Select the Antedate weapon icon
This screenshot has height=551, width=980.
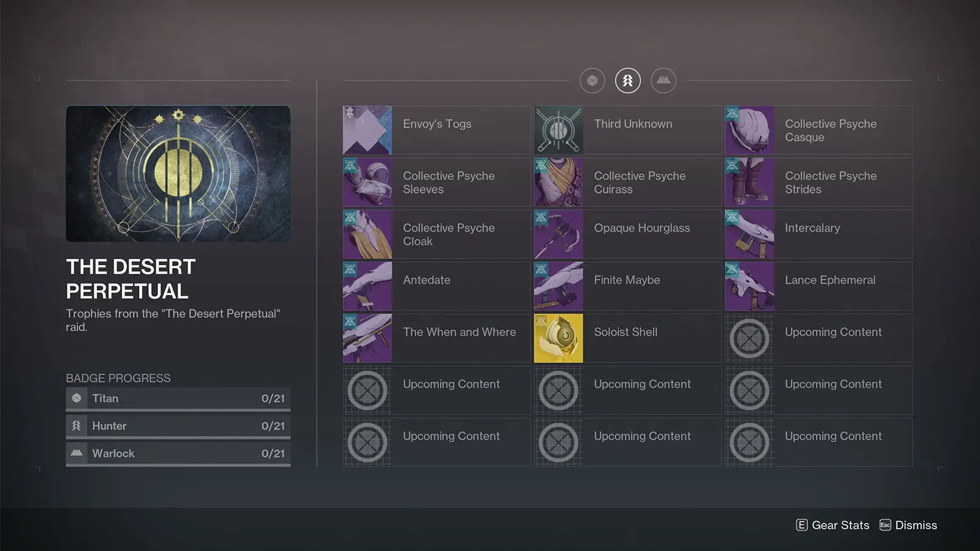[x=367, y=286]
